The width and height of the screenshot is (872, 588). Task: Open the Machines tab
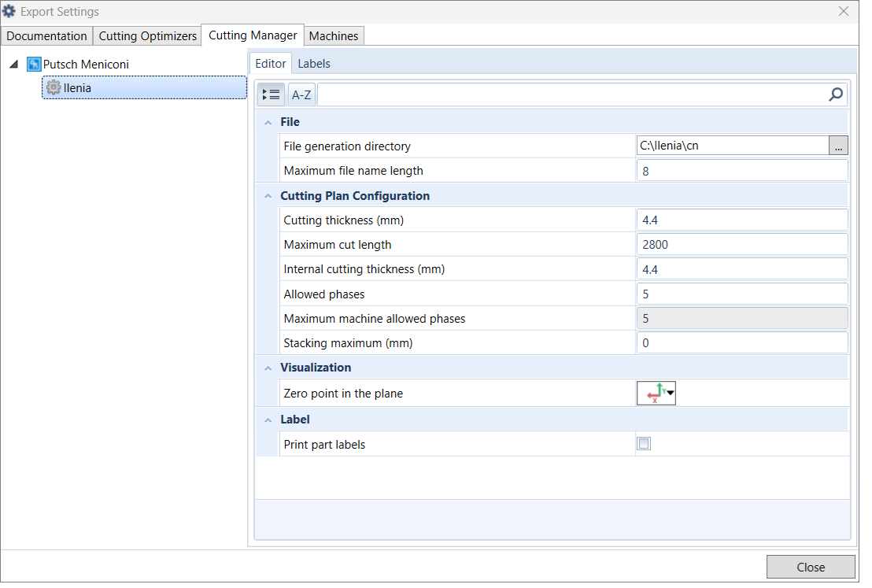pyautogui.click(x=334, y=36)
